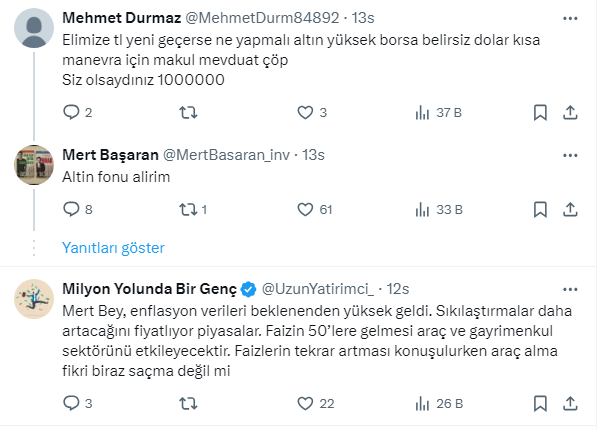Open Mert Başaran's profile picture

37,165
